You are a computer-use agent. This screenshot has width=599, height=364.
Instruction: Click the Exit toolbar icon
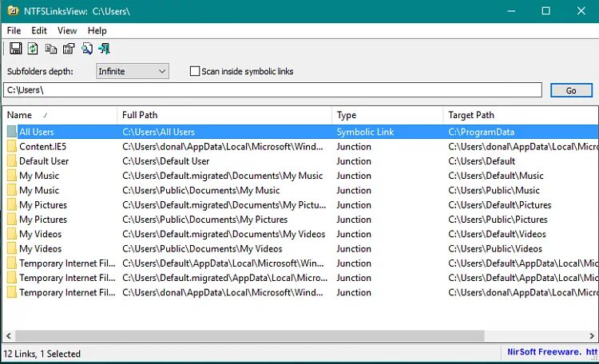pyautogui.click(x=105, y=49)
